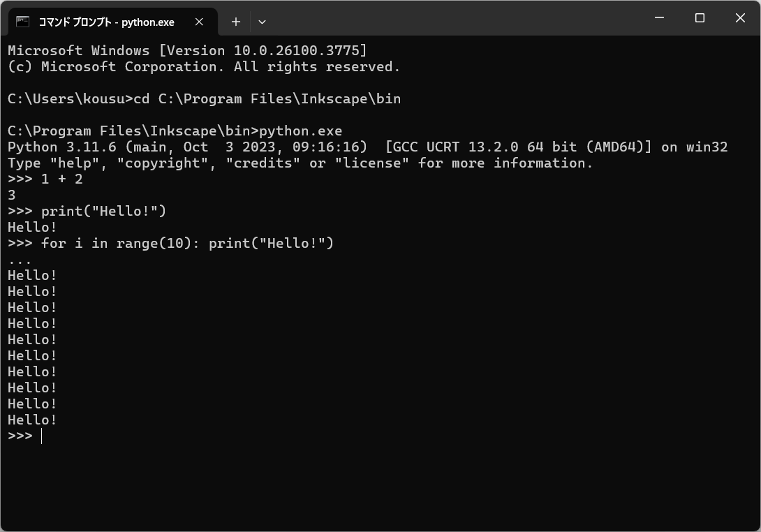Click the cd Inkscape\bin command line
The height and width of the screenshot is (532, 761).
pyautogui.click(x=205, y=99)
